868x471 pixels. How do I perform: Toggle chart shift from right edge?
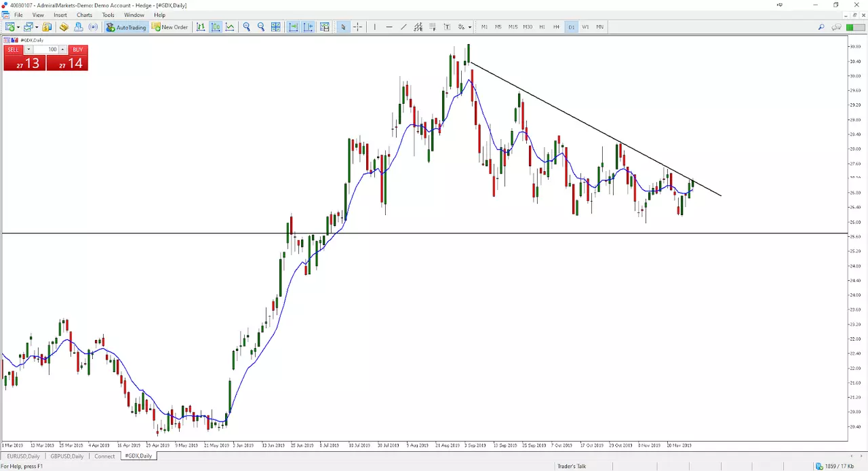pos(308,27)
